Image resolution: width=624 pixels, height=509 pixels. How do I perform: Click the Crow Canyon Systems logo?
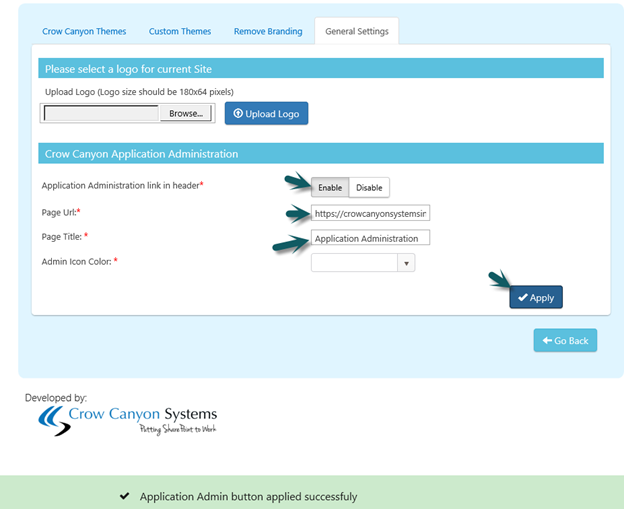pos(127,421)
